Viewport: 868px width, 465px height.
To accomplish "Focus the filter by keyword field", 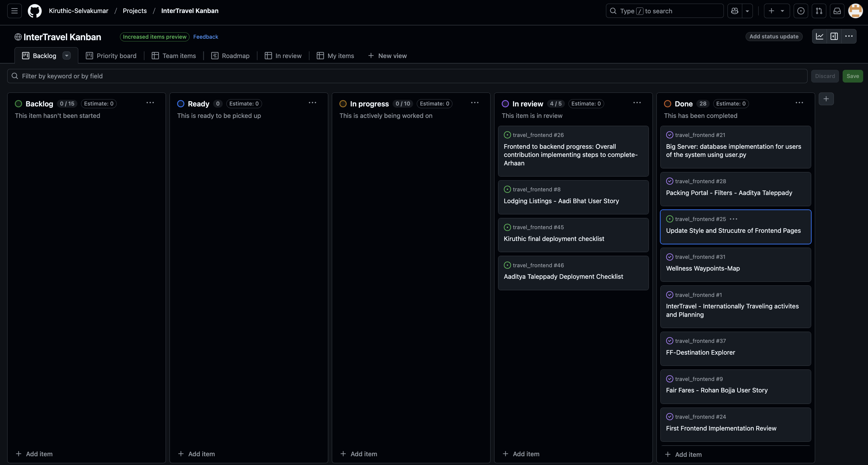I will [407, 76].
